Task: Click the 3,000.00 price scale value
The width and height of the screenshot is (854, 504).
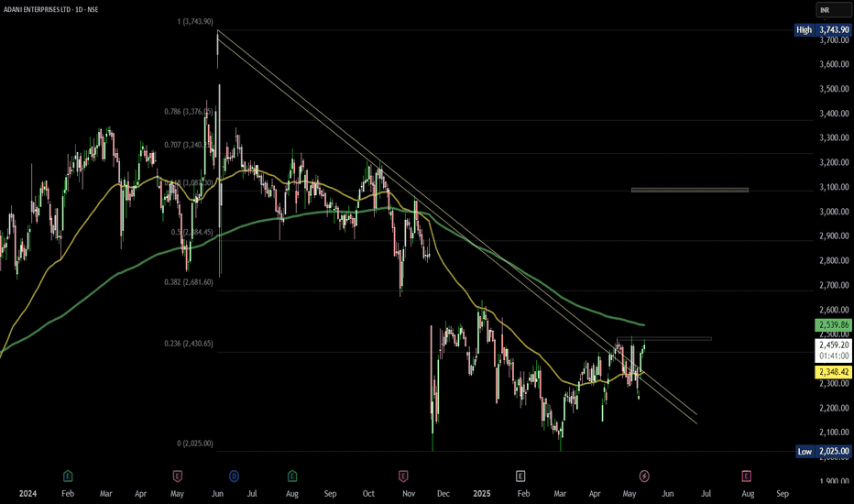Action: point(834,212)
